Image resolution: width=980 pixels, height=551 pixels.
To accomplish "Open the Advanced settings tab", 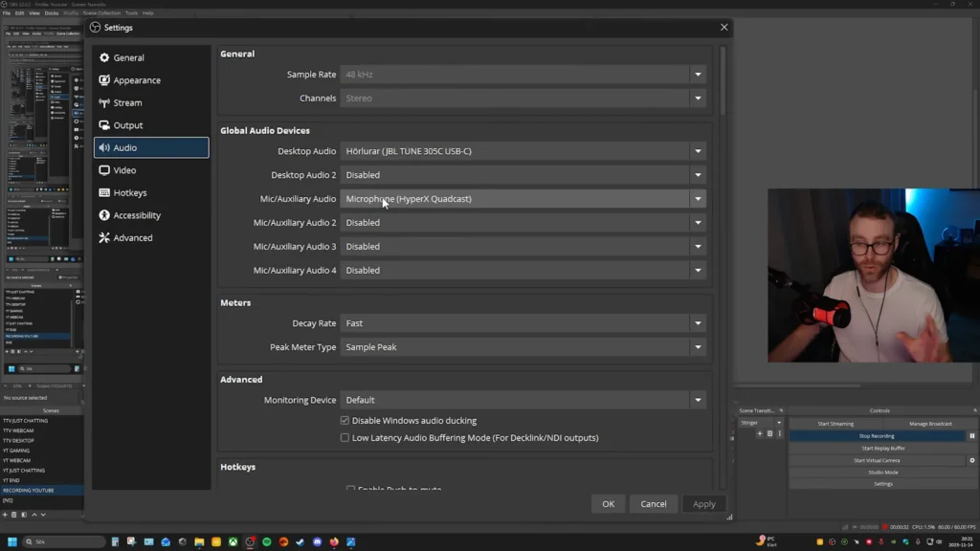I will coord(151,237).
